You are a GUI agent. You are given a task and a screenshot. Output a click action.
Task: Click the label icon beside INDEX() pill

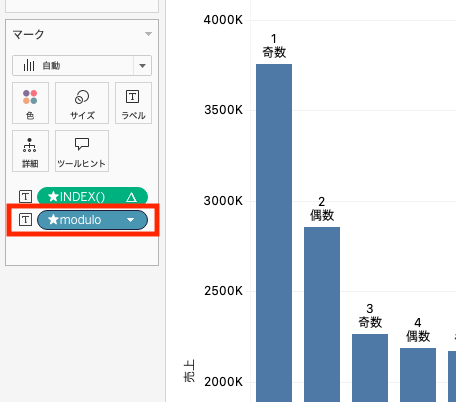click(x=25, y=197)
